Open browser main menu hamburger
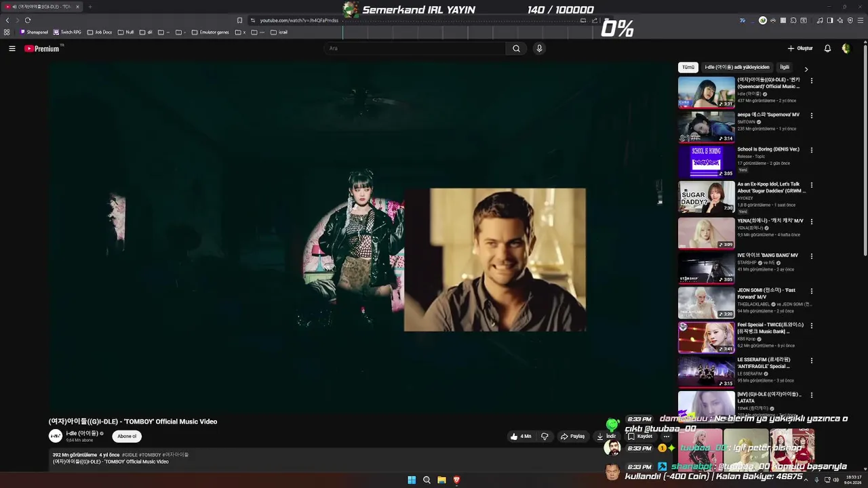 (x=860, y=20)
